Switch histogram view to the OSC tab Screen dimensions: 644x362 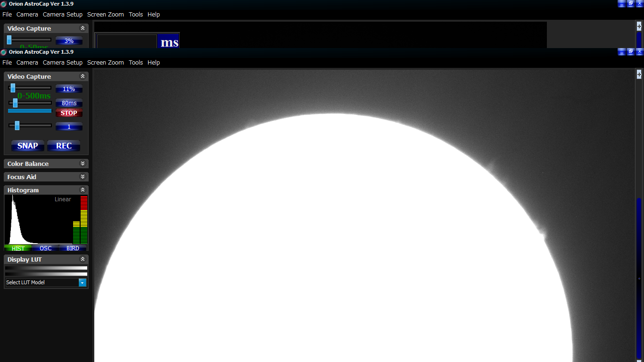[x=46, y=248]
